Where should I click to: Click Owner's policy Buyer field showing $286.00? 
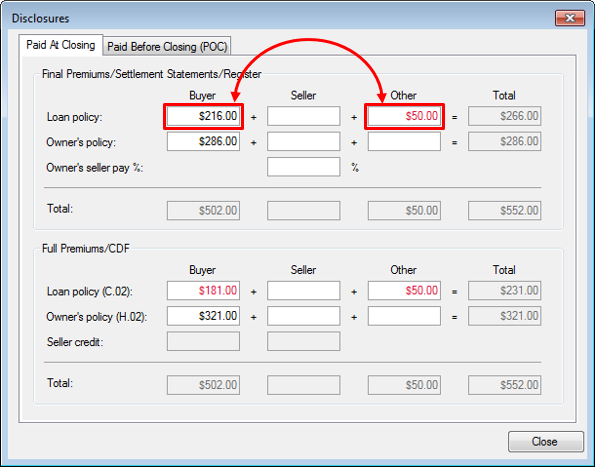point(203,142)
